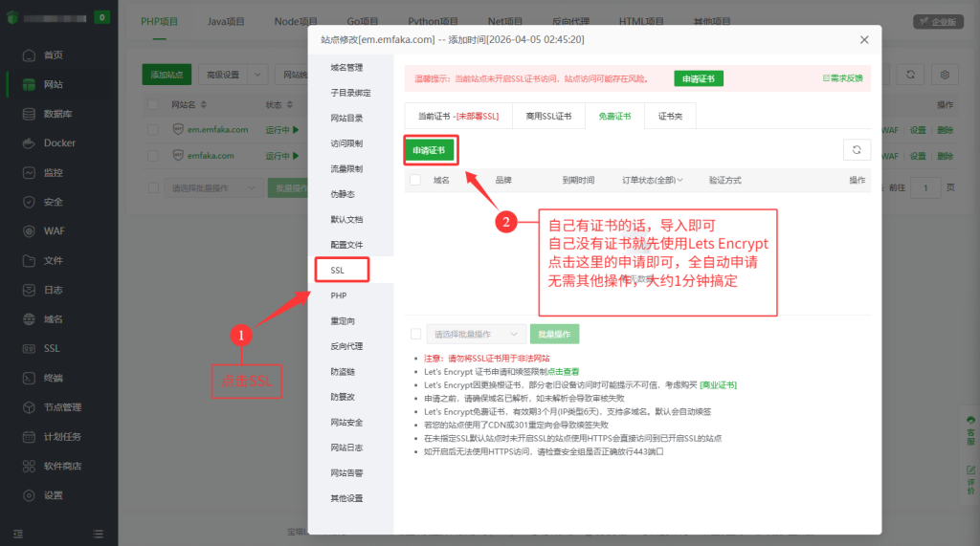Click 申请证书 button in warning banner
This screenshot has width=980, height=546.
(x=698, y=78)
